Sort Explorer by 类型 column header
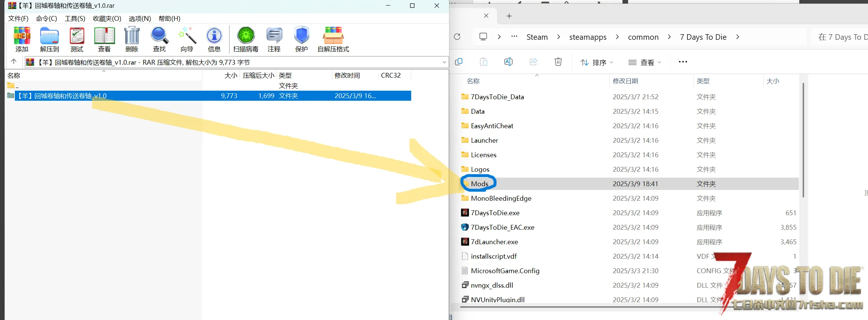Screen dimensions: 868x320 coord(728,81)
